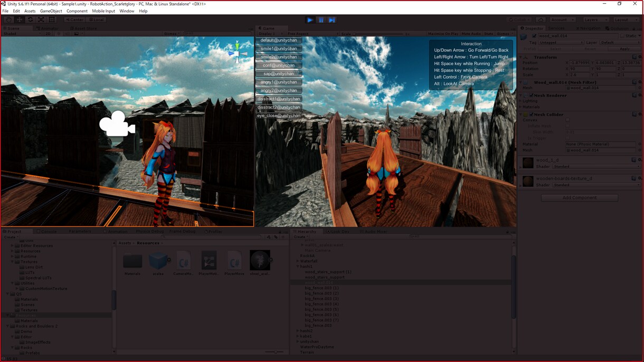The image size is (644, 362).
Task: Click Add Component button
Action: [579, 198]
